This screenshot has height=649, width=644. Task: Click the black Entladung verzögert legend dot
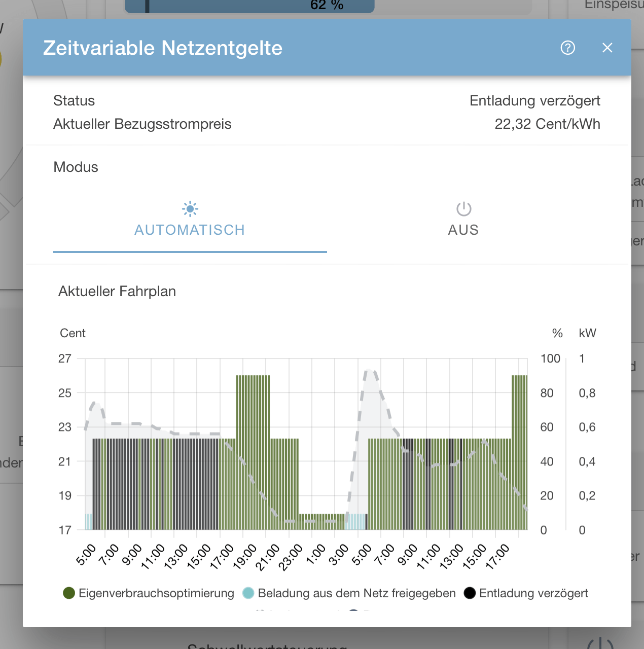[x=469, y=593]
